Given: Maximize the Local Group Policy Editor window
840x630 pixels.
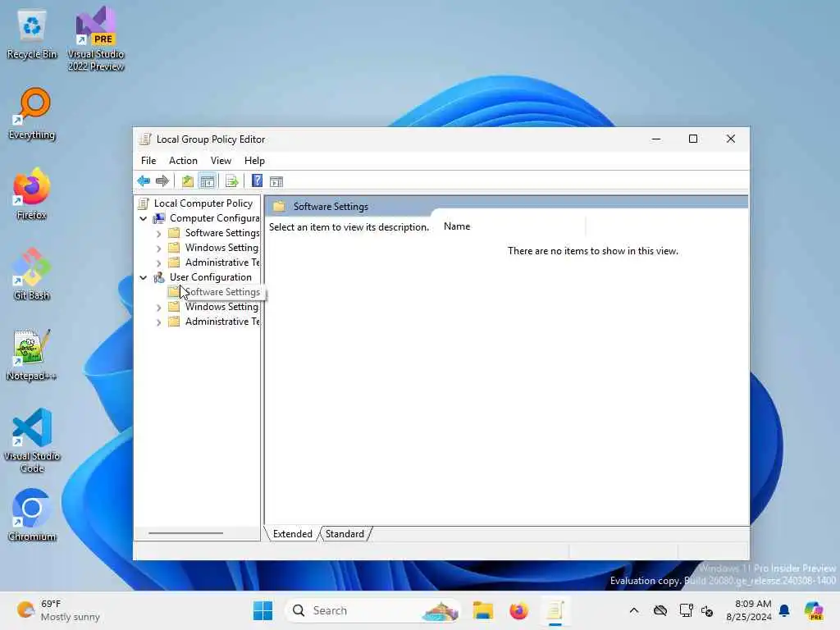Looking at the screenshot, I should coord(692,139).
